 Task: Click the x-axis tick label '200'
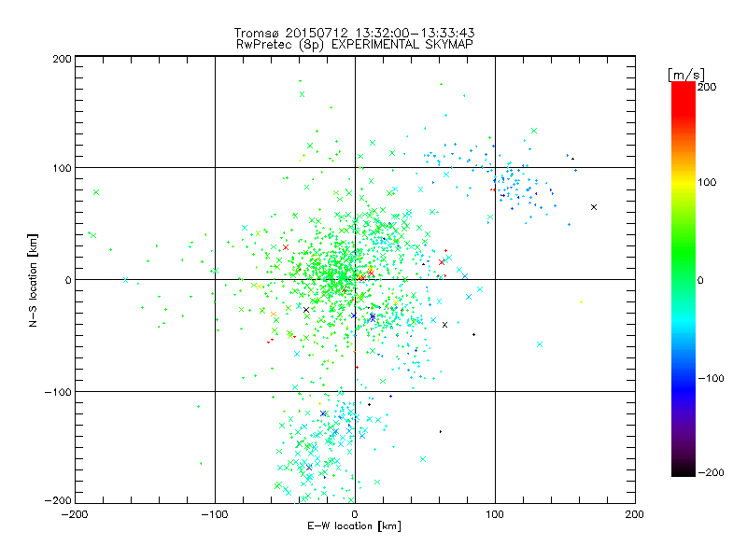coord(635,514)
